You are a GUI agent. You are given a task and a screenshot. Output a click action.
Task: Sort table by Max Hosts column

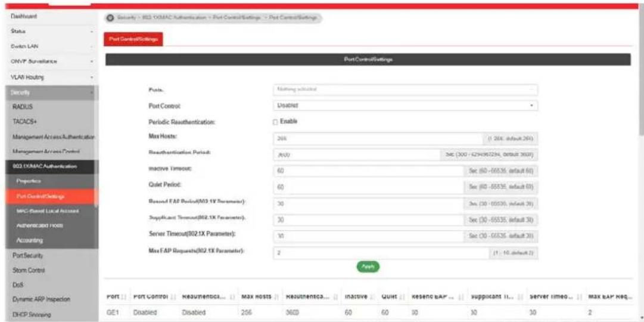[260, 296]
